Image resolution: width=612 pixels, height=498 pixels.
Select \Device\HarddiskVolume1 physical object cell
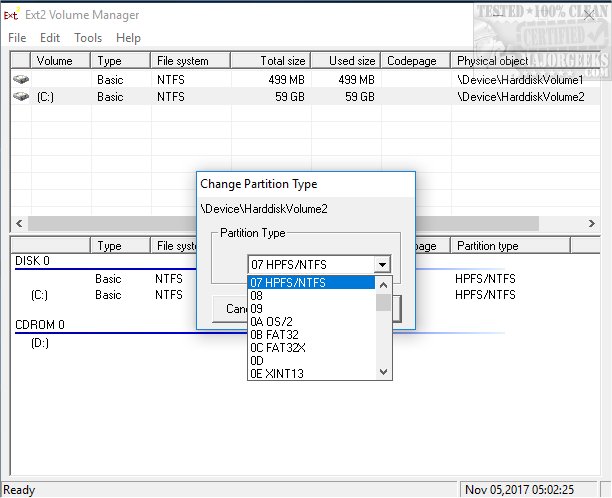pyautogui.click(x=520, y=80)
